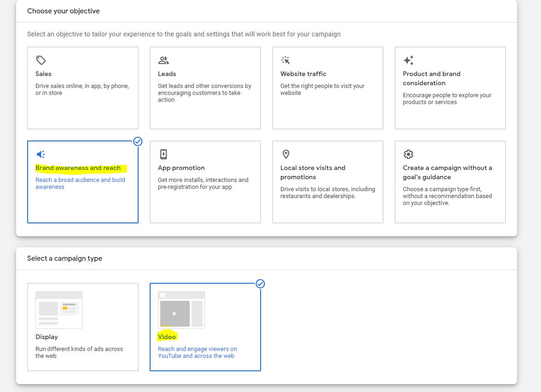The width and height of the screenshot is (541, 392).
Task: Click "Encourage people to explore your products" description
Action: 447,99
